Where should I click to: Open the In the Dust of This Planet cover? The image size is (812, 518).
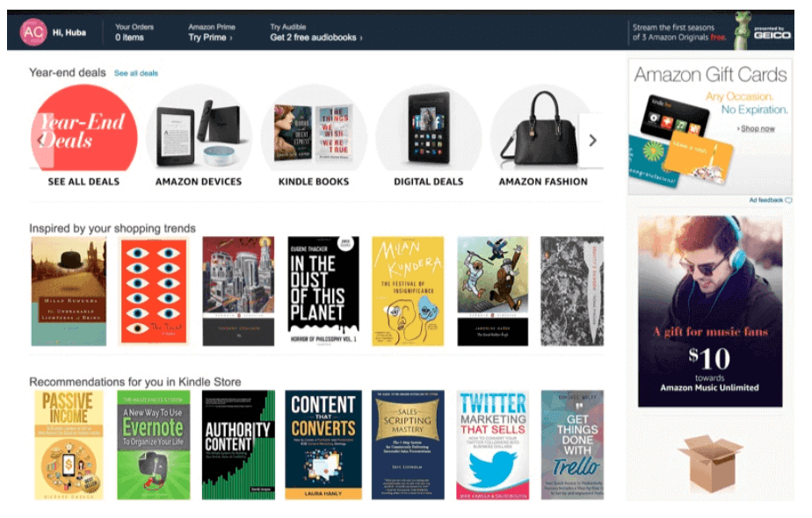pos(323,287)
